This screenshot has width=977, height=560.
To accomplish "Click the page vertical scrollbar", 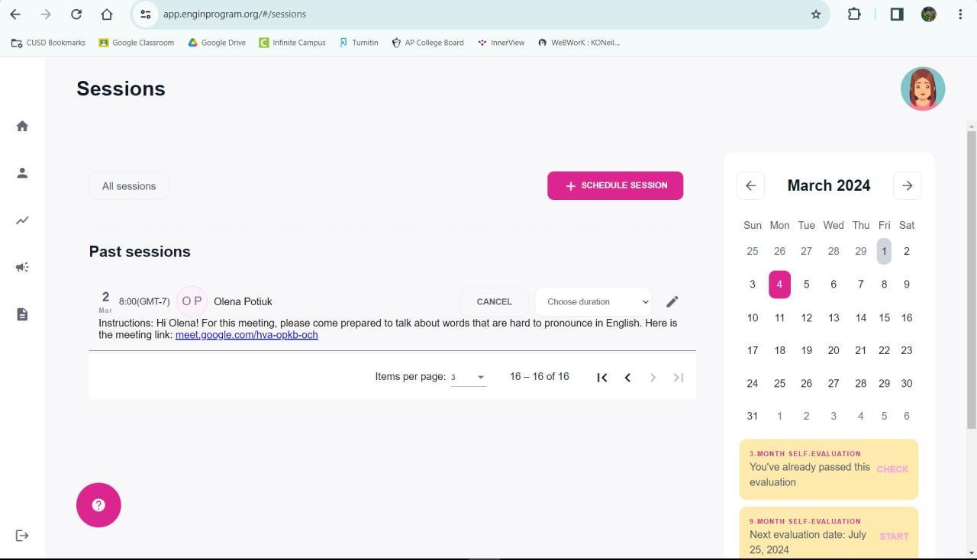I will pyautogui.click(x=972, y=278).
